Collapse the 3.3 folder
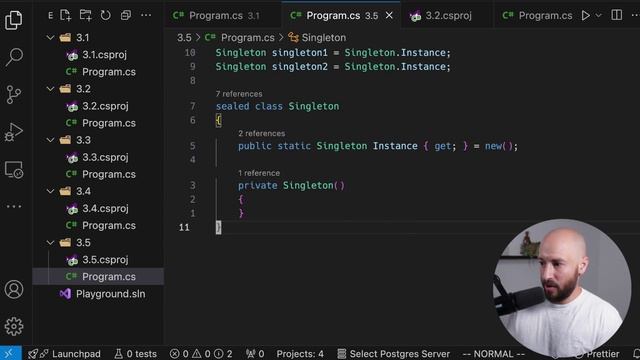Image resolution: width=640 pixels, height=360 pixels. (x=50, y=140)
